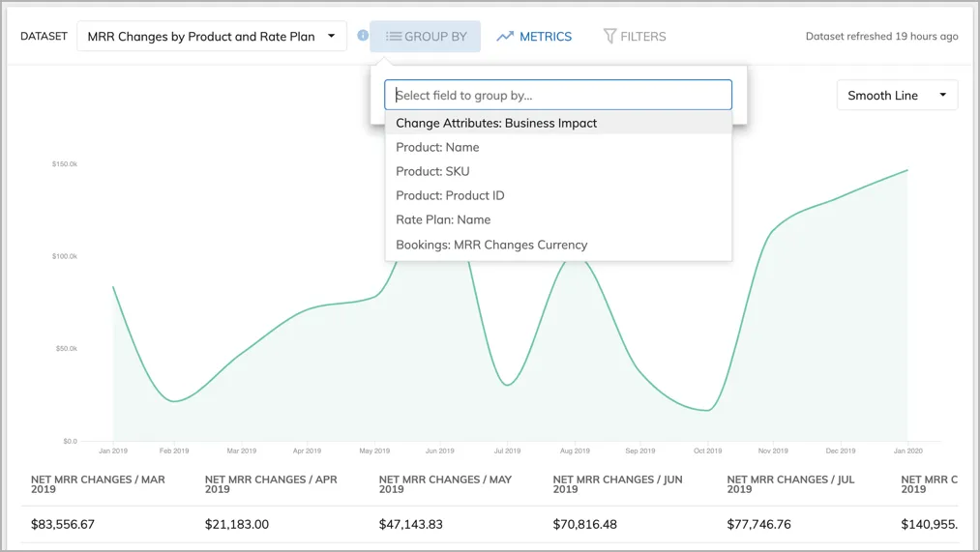Click the Feb 2019 axis label
The height and width of the screenshot is (552, 980).
pos(174,450)
